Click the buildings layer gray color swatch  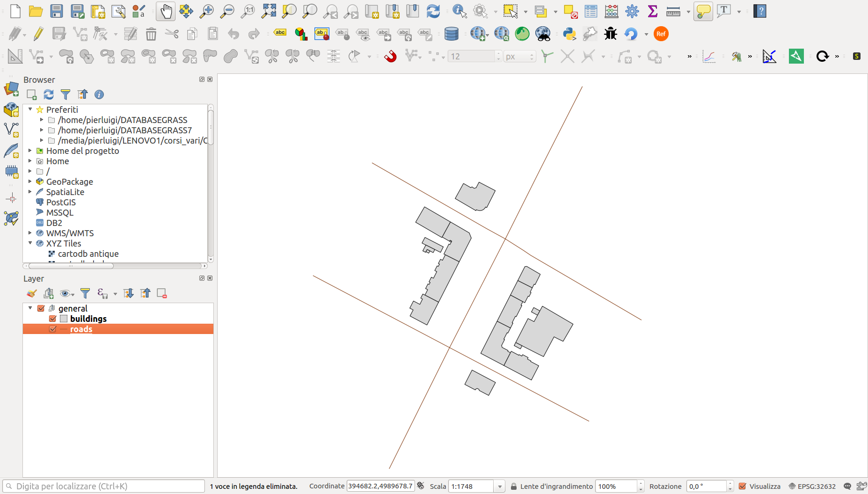pyautogui.click(x=64, y=319)
